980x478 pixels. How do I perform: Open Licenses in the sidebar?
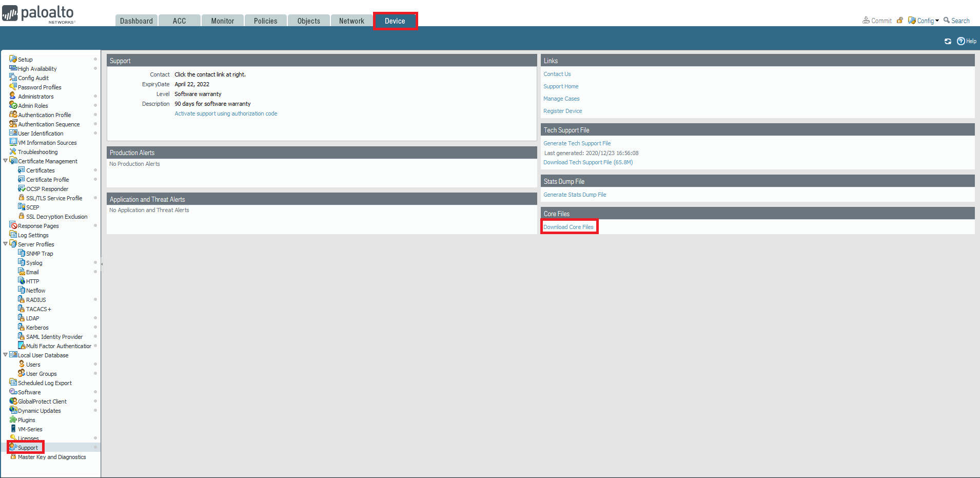28,438
